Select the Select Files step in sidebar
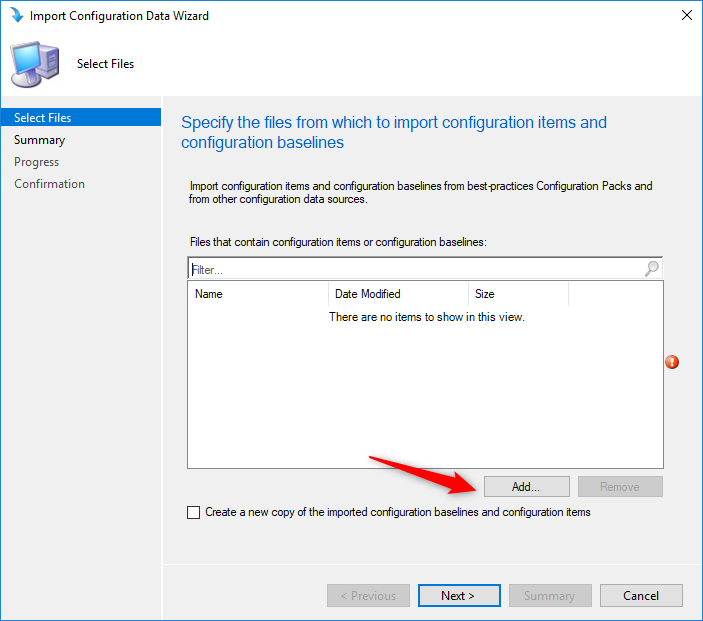This screenshot has height=621, width=703. [81, 117]
